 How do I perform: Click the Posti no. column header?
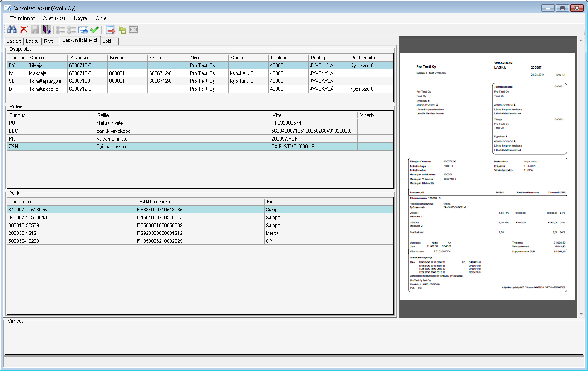click(288, 58)
